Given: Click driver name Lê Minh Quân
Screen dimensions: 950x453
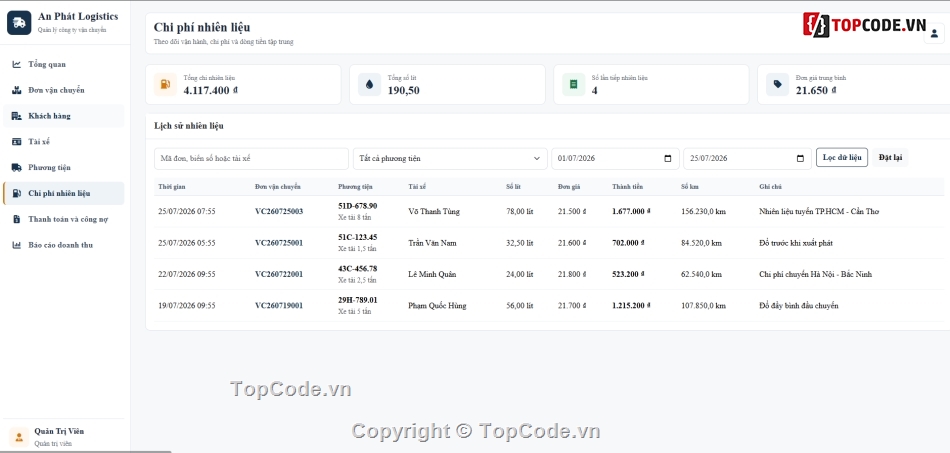Looking at the screenshot, I should point(432,274).
